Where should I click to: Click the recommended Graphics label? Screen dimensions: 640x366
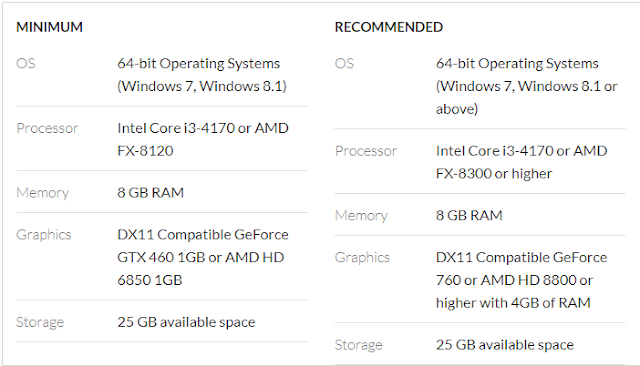coord(362,257)
